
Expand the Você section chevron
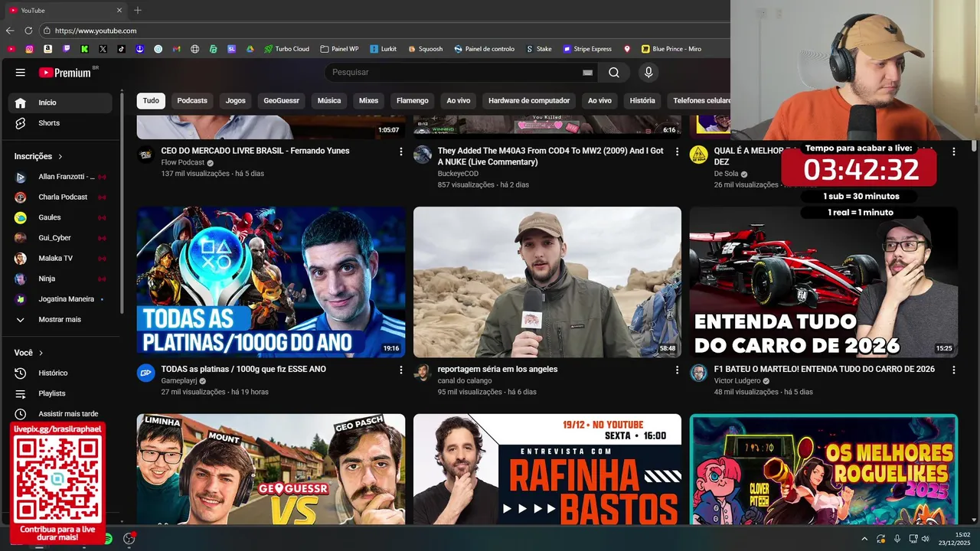[41, 353]
